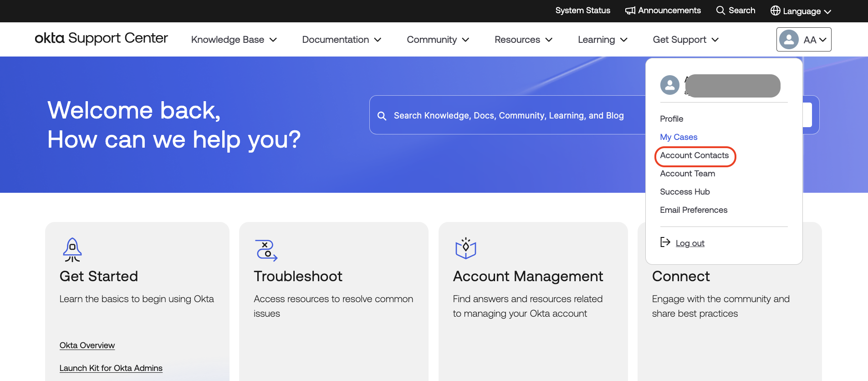Click the okta Support Center logo
Viewport: 868px width, 381px height.
coord(101,38)
